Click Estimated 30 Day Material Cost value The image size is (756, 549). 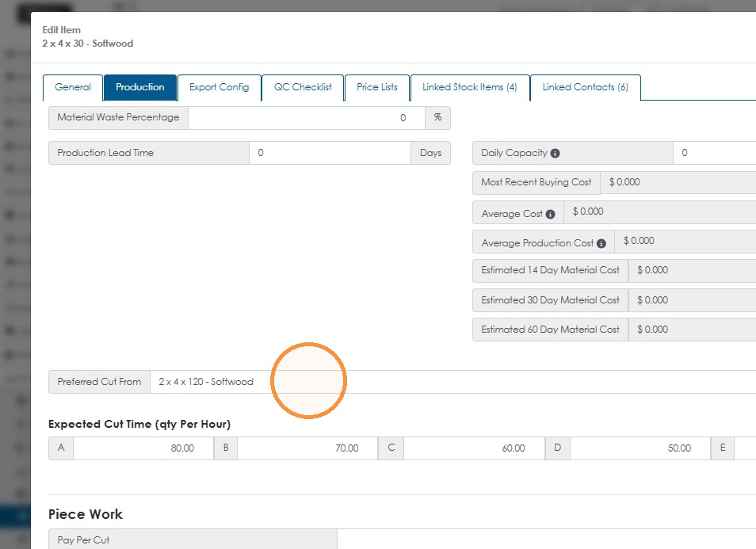point(693,300)
